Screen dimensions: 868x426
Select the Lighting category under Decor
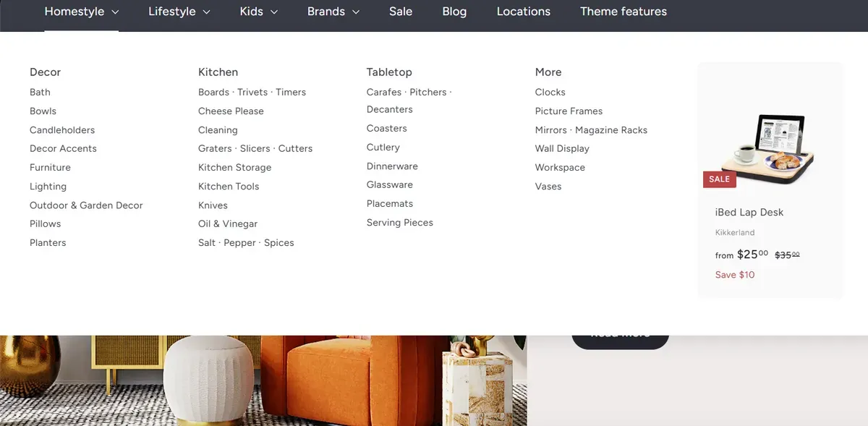[48, 186]
